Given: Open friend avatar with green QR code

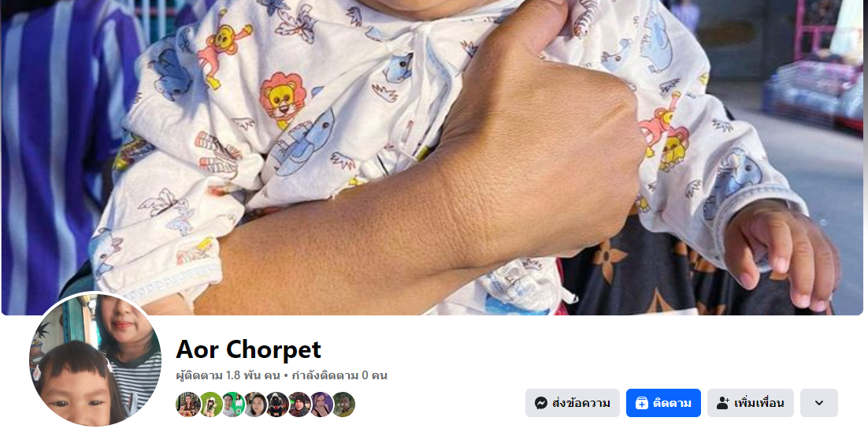Looking at the screenshot, I should tap(232, 405).
